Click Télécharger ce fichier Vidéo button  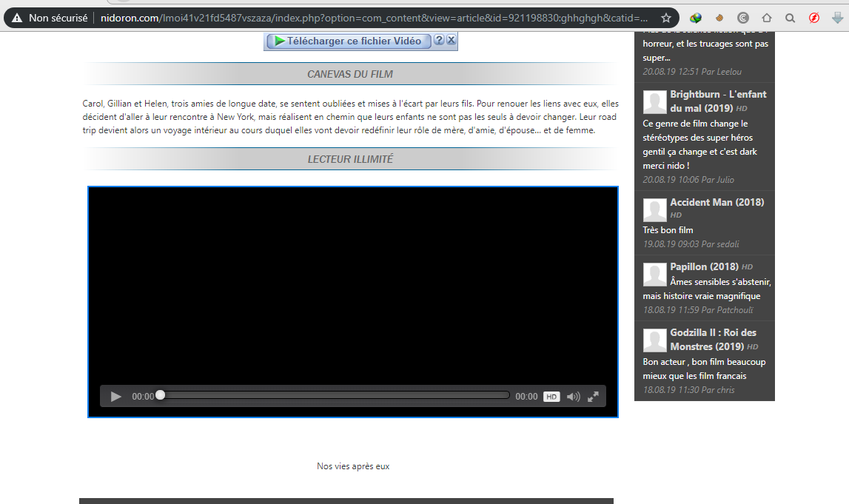coord(349,41)
